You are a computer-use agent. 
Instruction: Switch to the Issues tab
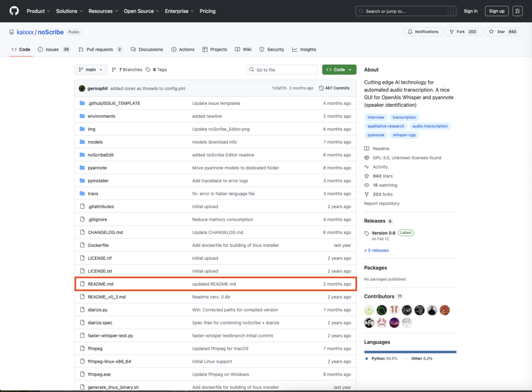[54, 49]
